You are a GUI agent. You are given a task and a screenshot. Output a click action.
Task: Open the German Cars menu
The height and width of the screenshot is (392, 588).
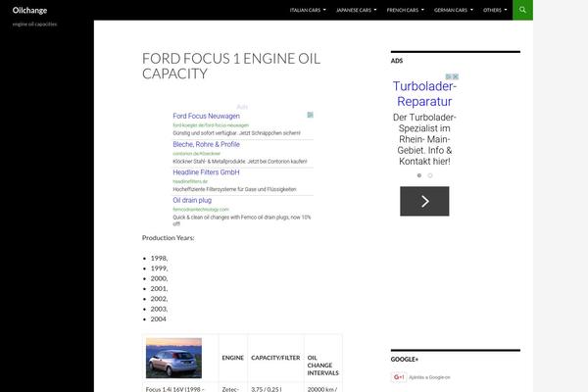click(x=453, y=10)
